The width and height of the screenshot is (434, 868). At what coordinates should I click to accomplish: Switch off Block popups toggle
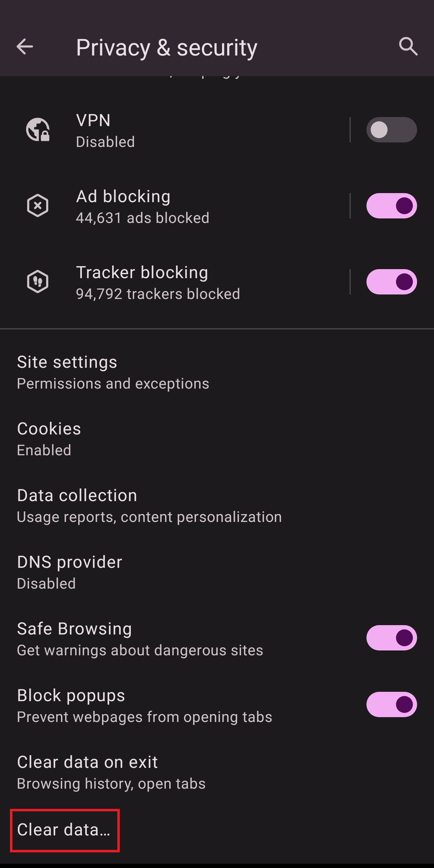(391, 704)
